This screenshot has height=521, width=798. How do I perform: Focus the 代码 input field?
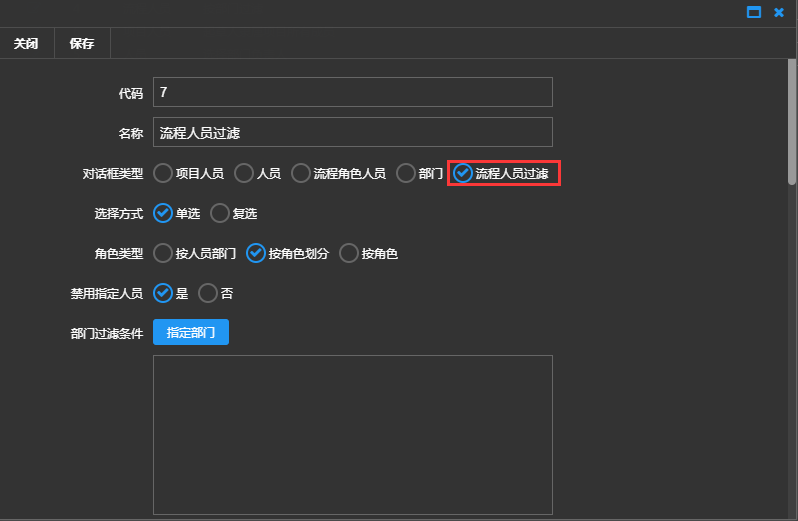coord(352,92)
